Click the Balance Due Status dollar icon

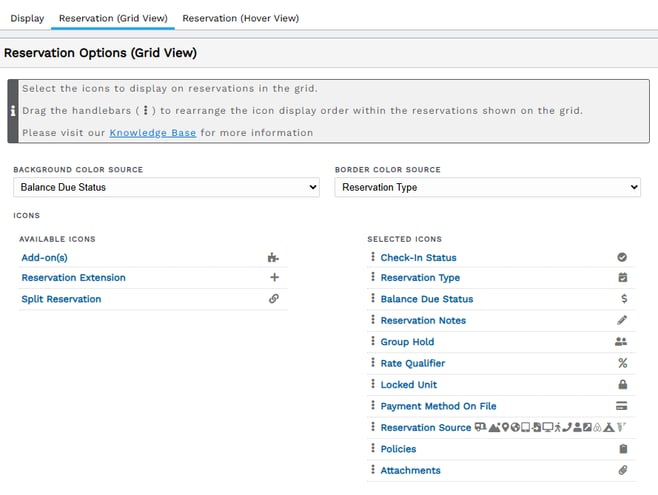pyautogui.click(x=624, y=299)
